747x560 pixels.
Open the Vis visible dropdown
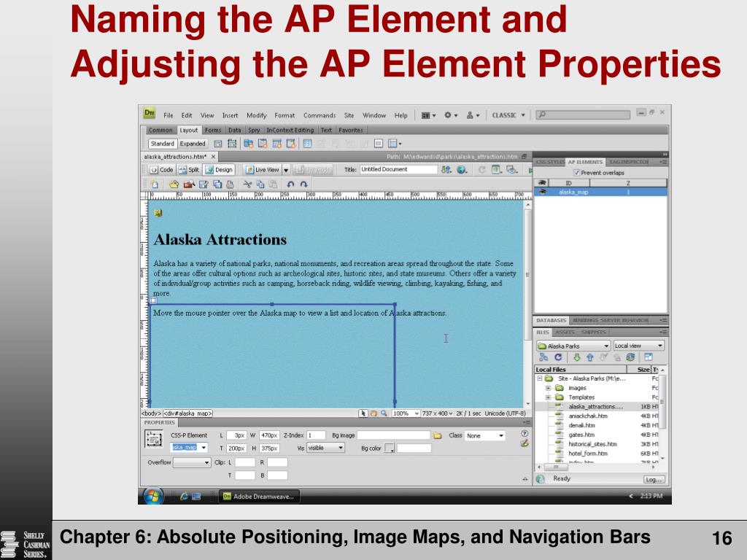(326, 448)
